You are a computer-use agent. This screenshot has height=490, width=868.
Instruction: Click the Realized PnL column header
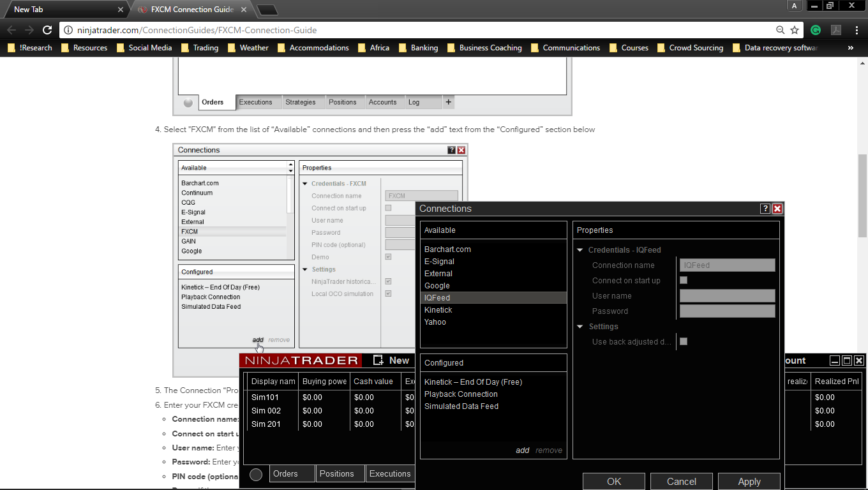pos(837,382)
